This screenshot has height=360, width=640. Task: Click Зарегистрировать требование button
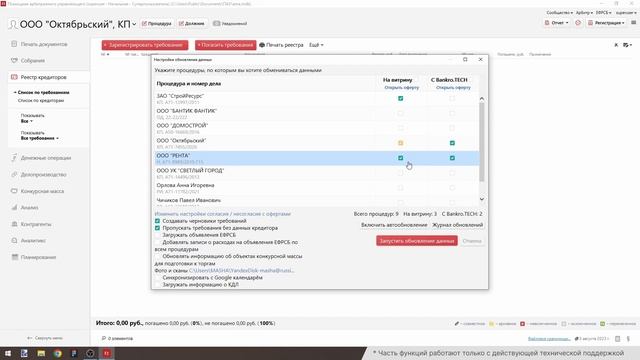(x=145, y=45)
